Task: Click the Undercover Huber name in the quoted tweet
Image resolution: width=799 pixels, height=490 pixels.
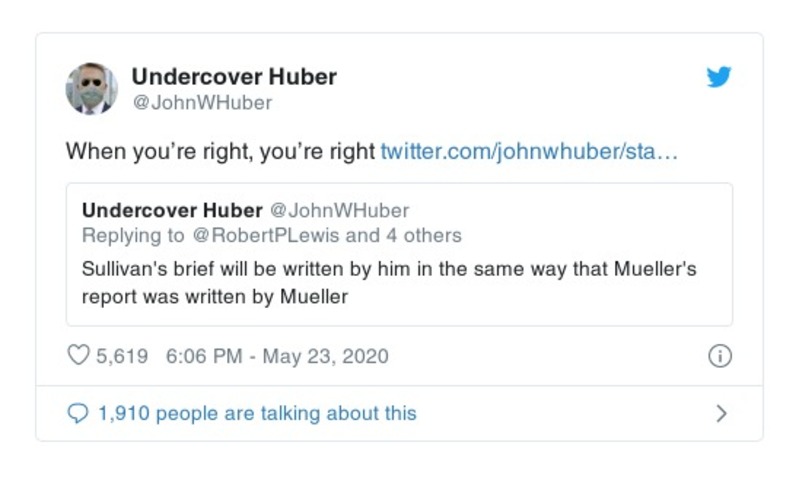Action: 172,211
